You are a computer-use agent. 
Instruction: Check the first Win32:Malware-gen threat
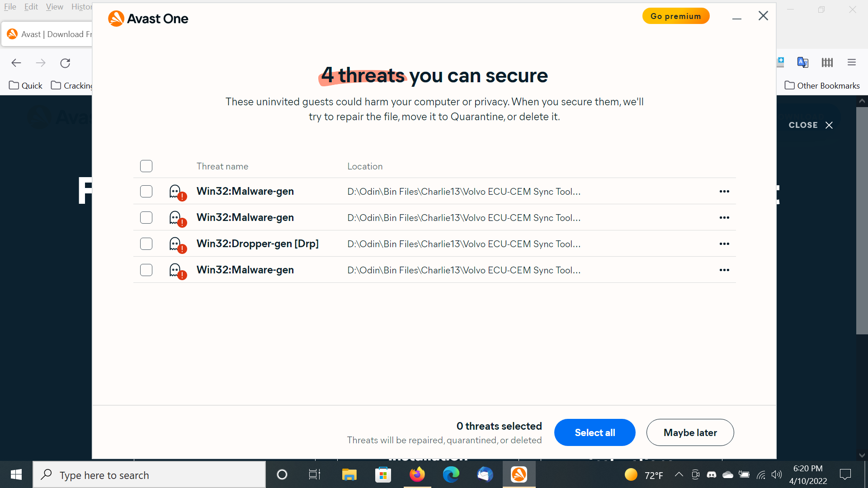(146, 191)
